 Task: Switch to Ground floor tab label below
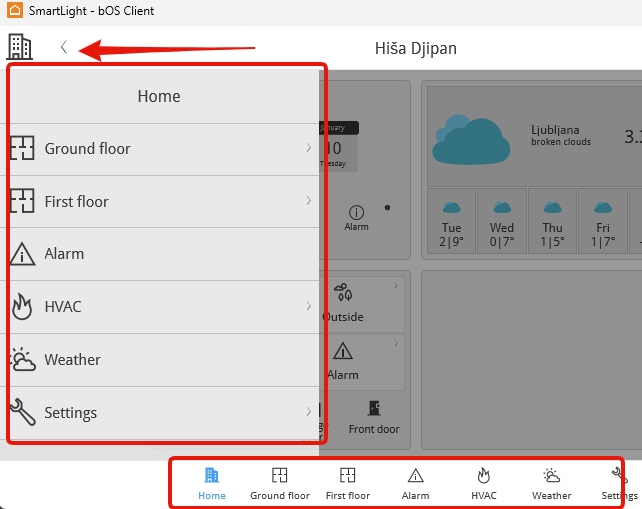click(x=280, y=495)
